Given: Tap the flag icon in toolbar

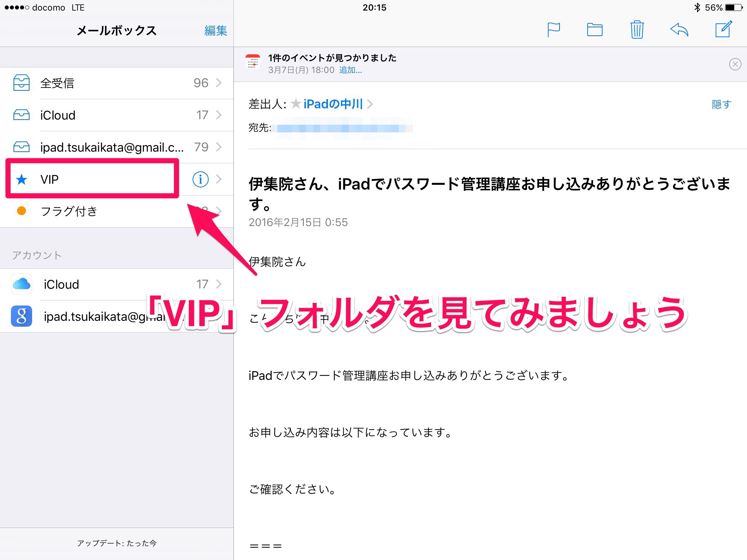Looking at the screenshot, I should click(553, 30).
